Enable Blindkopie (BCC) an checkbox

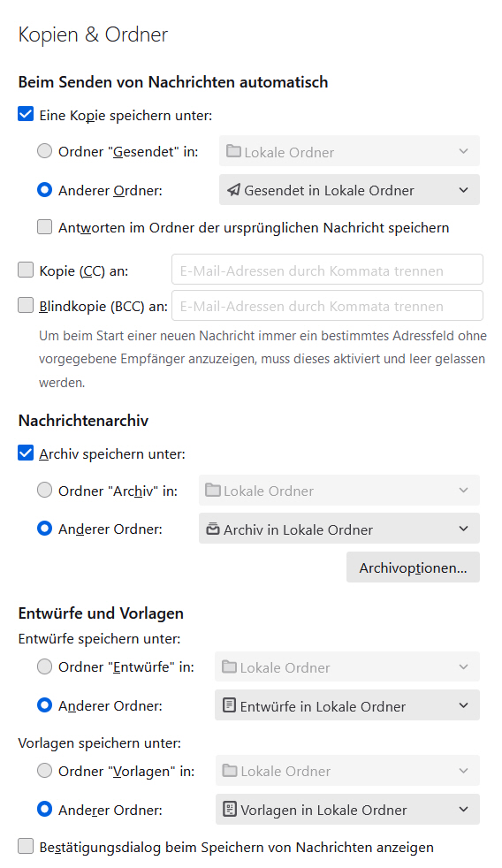26,306
